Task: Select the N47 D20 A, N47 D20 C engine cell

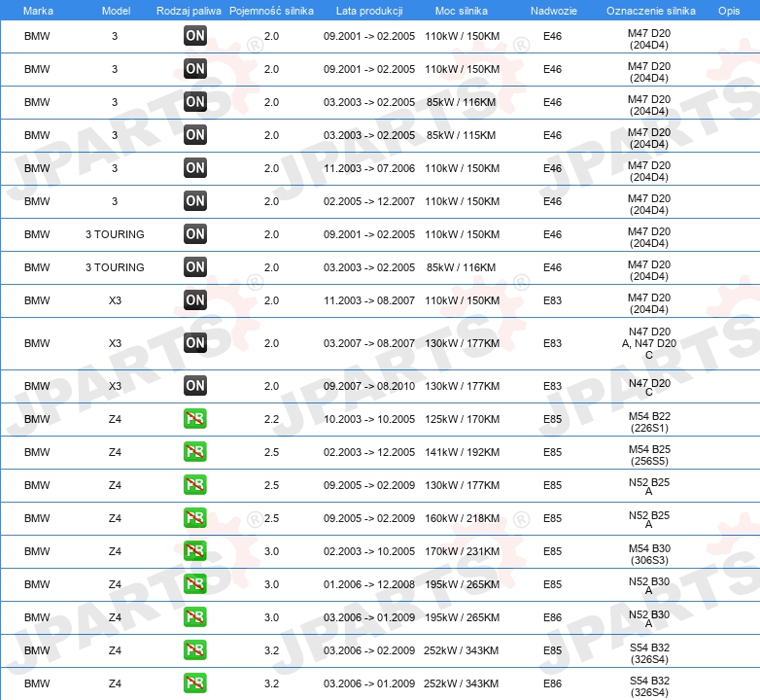Action: (x=649, y=343)
